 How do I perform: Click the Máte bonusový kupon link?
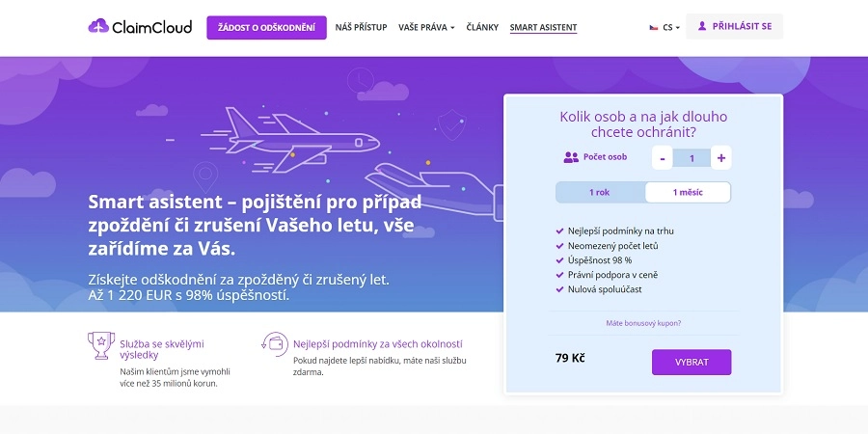643,323
